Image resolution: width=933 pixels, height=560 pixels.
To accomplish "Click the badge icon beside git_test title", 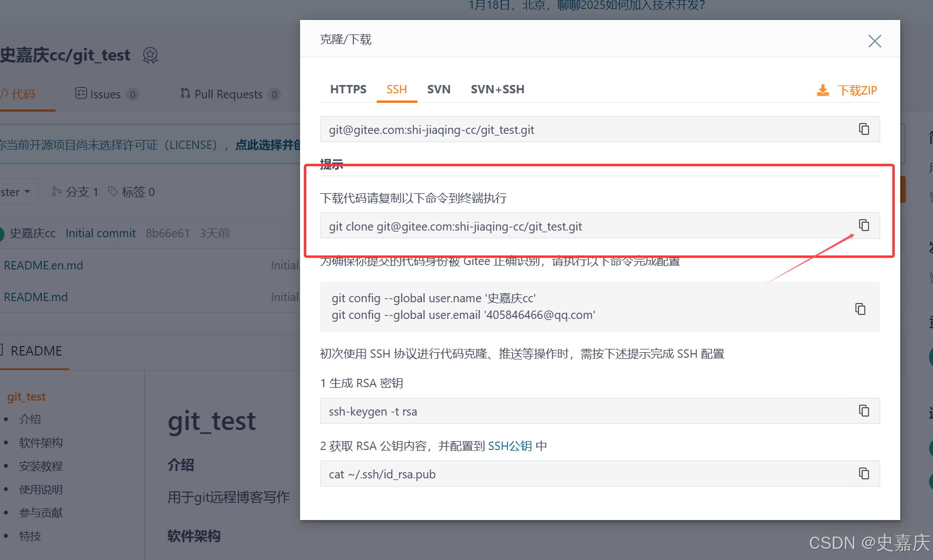I will pyautogui.click(x=151, y=55).
